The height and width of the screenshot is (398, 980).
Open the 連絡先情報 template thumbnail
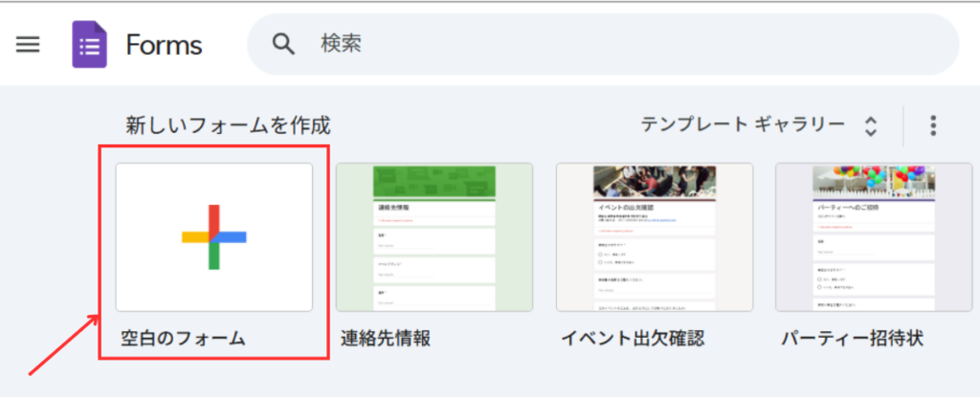click(434, 237)
